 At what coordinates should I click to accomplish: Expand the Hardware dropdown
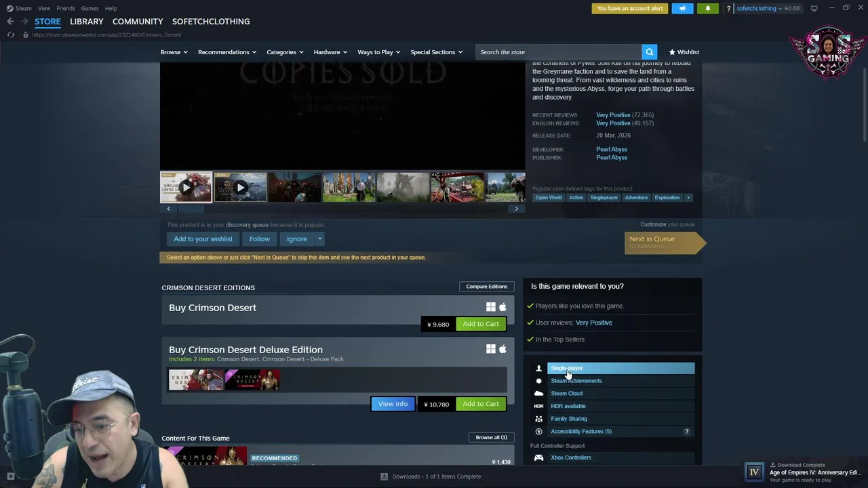pyautogui.click(x=330, y=52)
